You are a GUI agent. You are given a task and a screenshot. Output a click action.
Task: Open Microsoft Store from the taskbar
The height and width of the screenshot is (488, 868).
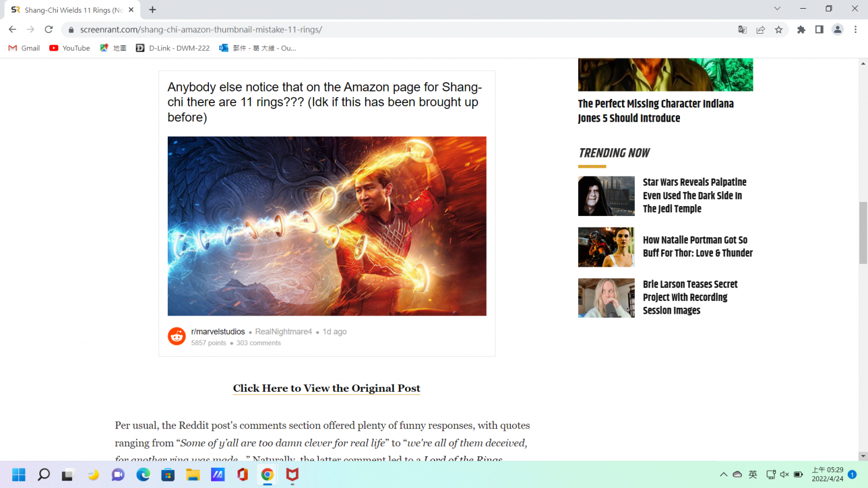tap(168, 475)
